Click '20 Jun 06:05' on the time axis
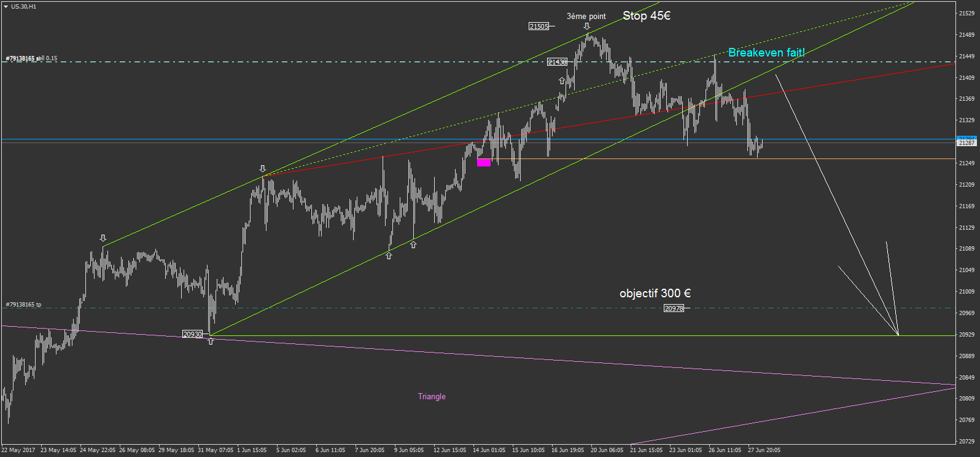 607,450
